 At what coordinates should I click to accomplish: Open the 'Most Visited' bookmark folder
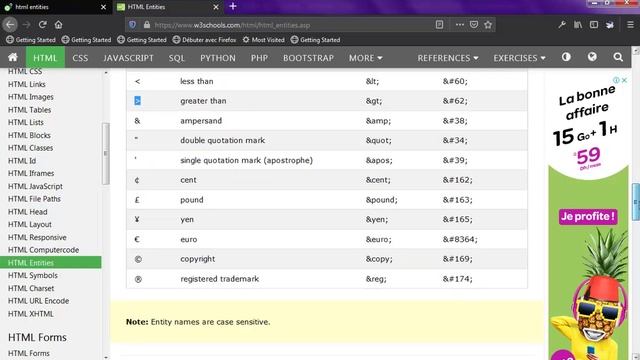[263, 40]
